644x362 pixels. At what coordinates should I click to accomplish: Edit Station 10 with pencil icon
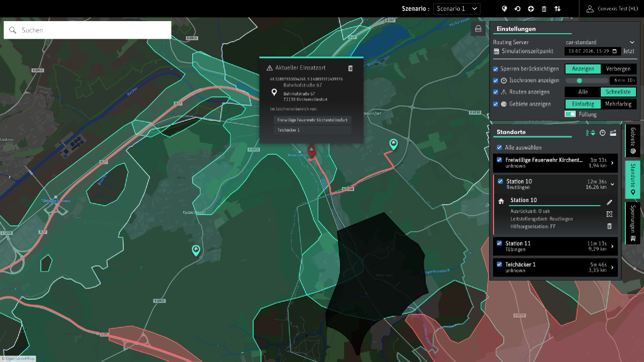point(609,202)
